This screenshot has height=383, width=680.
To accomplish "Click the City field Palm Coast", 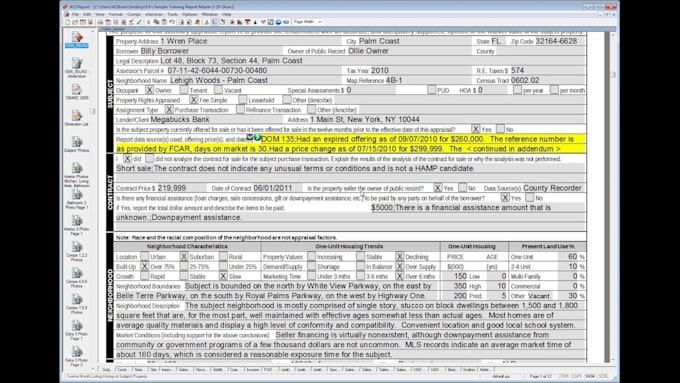I will [x=414, y=41].
